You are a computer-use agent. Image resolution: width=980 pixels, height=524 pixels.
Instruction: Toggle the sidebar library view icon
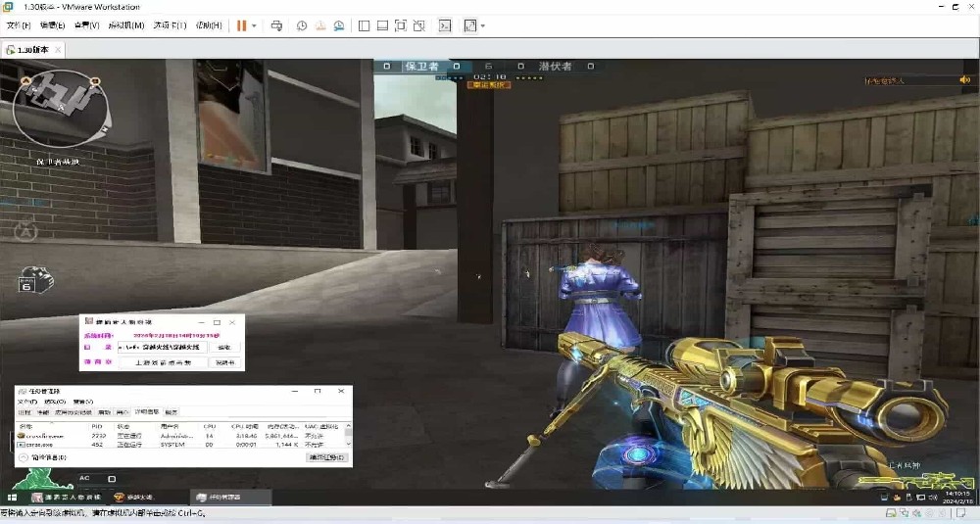tap(364, 25)
